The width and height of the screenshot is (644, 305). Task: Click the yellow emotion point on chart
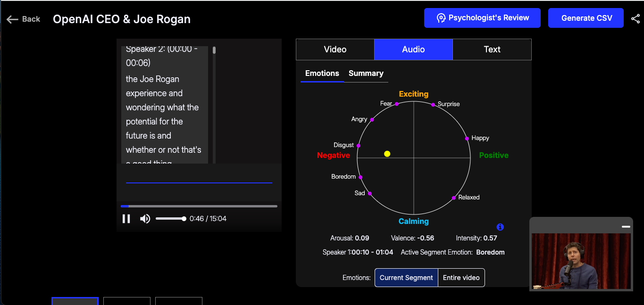387,154
